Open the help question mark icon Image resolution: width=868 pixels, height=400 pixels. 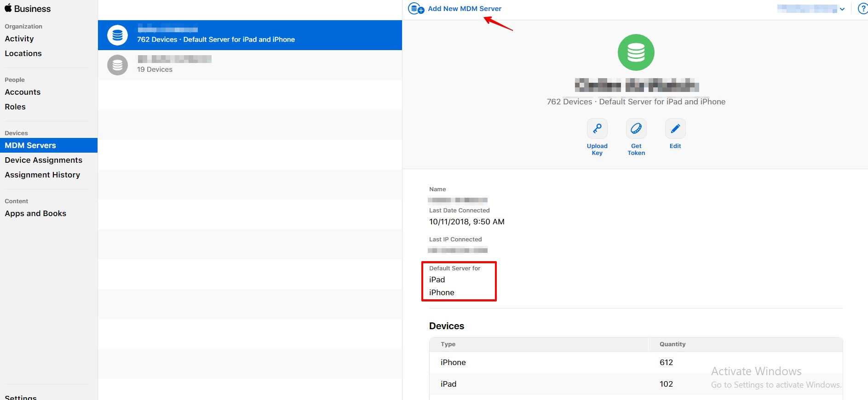pos(862,9)
